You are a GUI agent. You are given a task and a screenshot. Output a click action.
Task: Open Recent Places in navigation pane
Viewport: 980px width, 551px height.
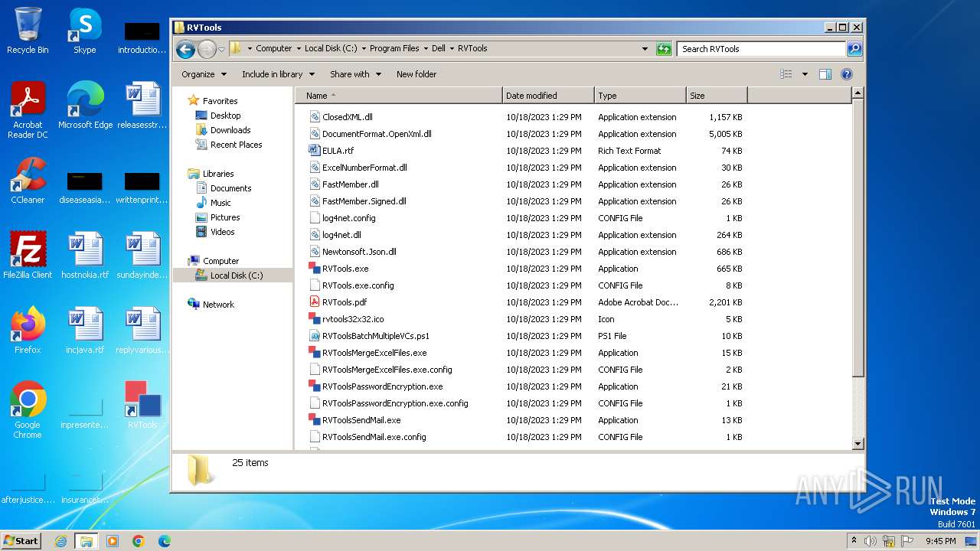236,145
